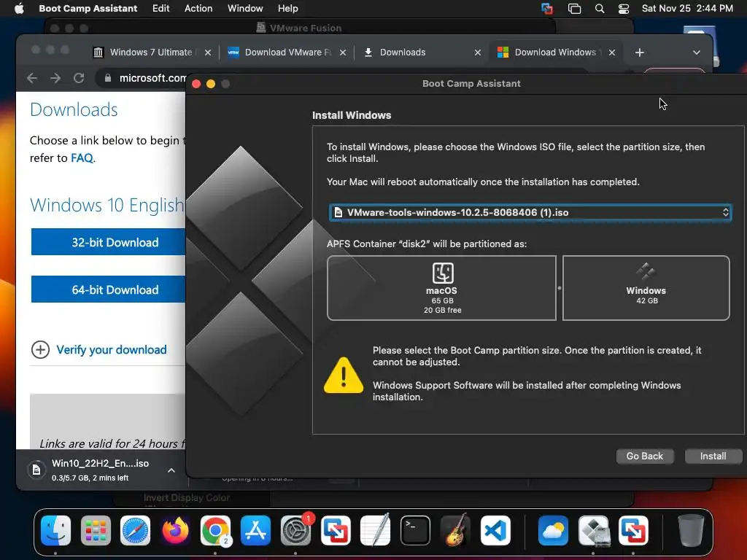This screenshot has width=747, height=560.
Task: Click Boot Camp Assistant icon in Dock
Action: click(594, 530)
